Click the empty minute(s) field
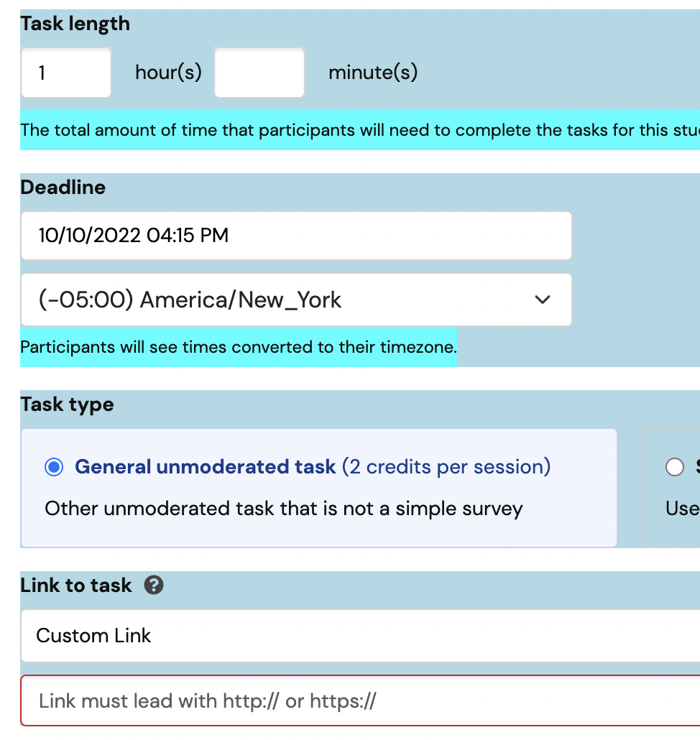700x740 pixels. 259,72
